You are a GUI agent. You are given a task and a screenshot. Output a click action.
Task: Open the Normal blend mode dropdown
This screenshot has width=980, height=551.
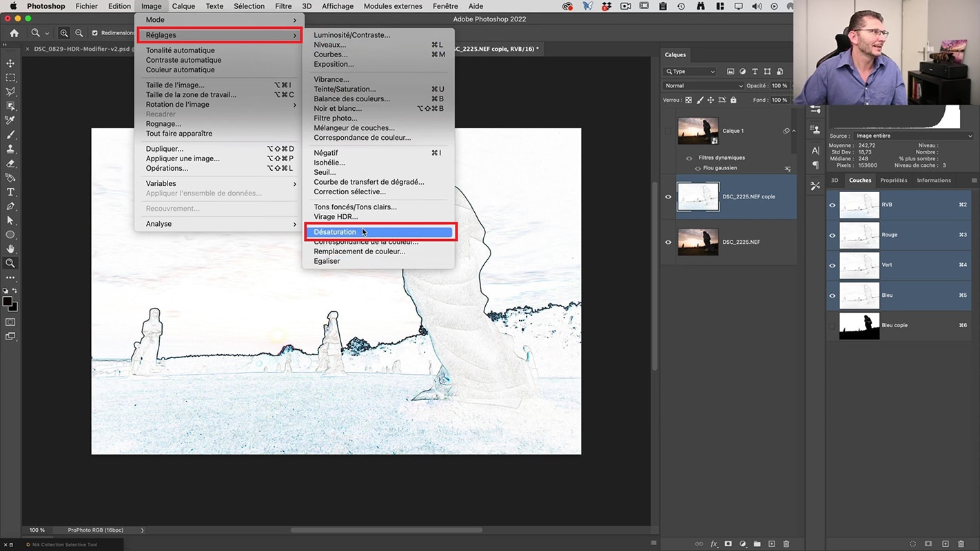[x=704, y=86]
